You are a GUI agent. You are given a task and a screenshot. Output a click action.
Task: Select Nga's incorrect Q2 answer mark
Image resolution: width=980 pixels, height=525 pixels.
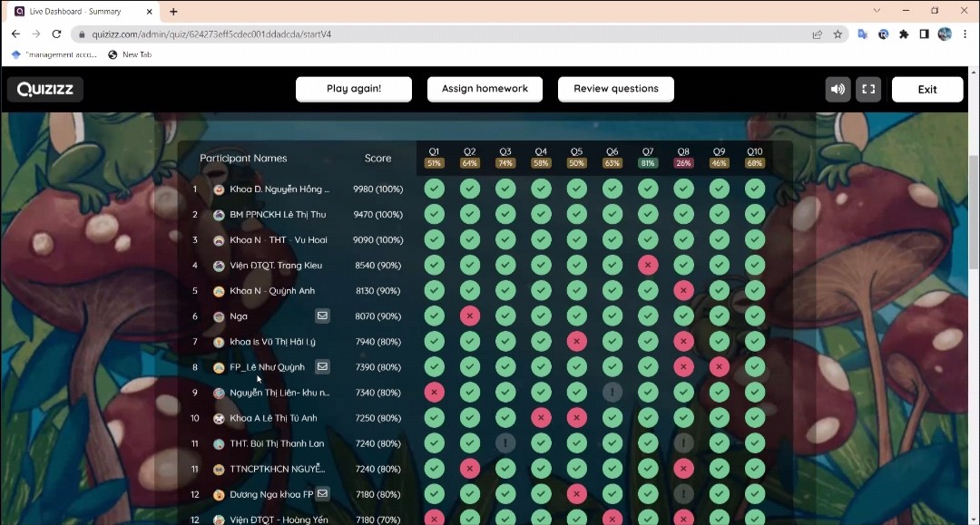coord(469,316)
